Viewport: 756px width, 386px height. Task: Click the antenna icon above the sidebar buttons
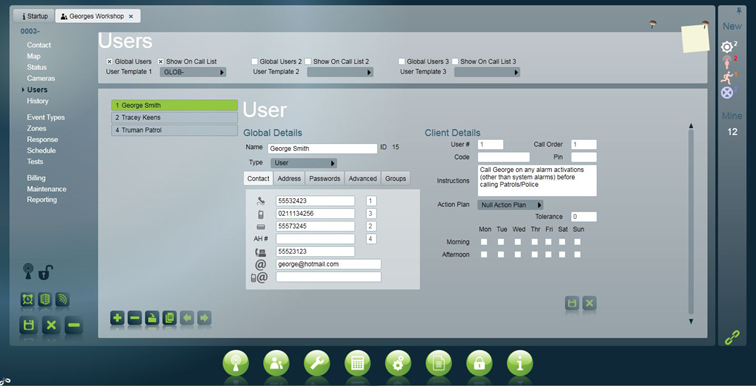28,271
